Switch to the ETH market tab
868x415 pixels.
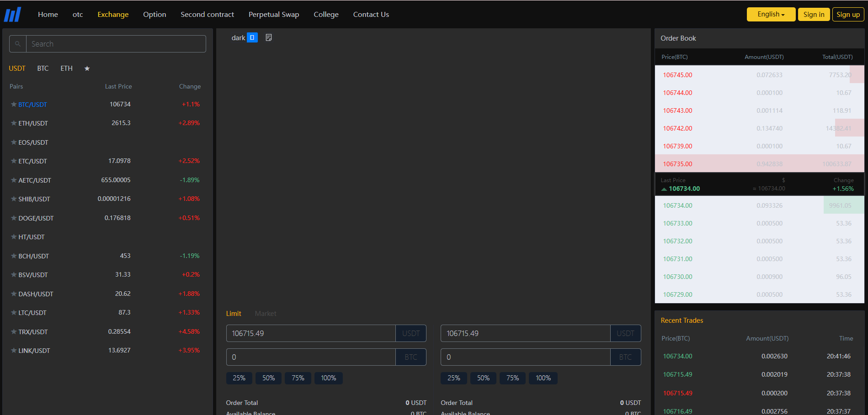[x=67, y=68]
